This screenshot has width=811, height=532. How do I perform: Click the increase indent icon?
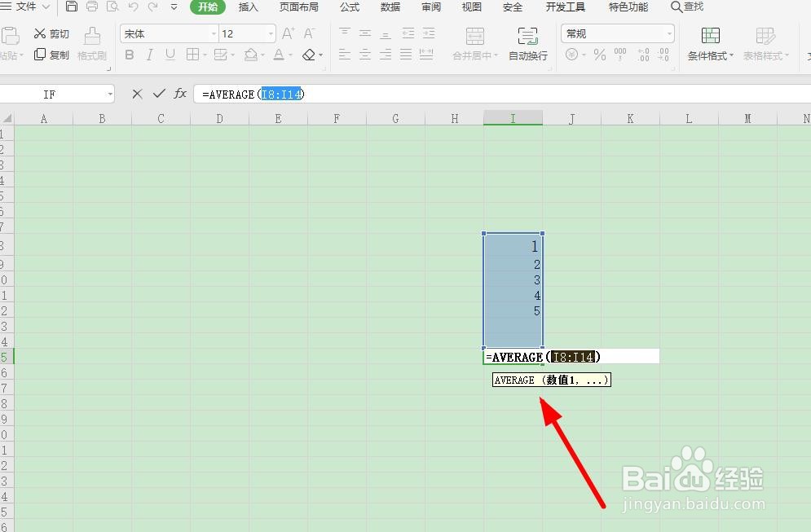[429, 33]
